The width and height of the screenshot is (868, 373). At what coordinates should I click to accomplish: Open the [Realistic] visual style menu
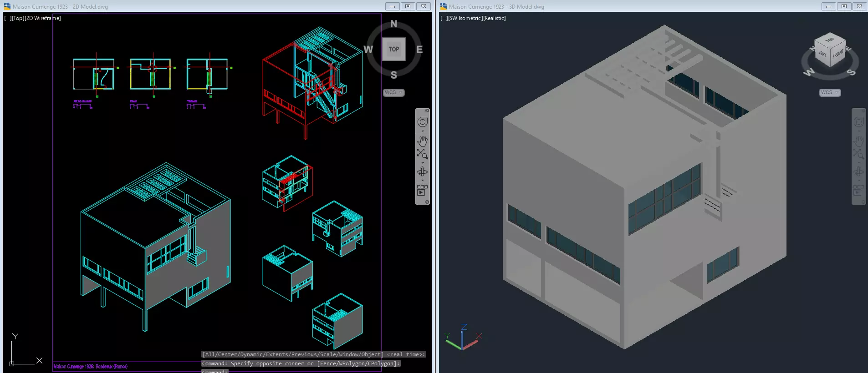tap(494, 18)
